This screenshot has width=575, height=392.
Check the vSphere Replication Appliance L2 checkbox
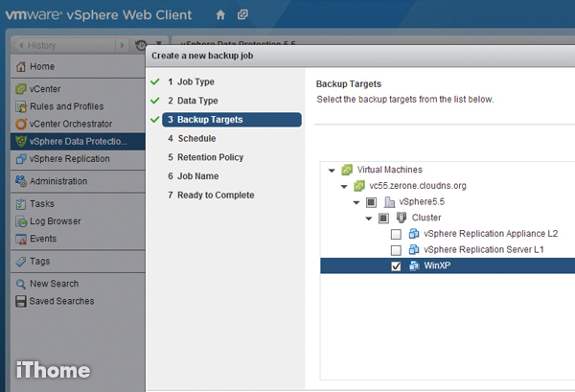tap(396, 234)
